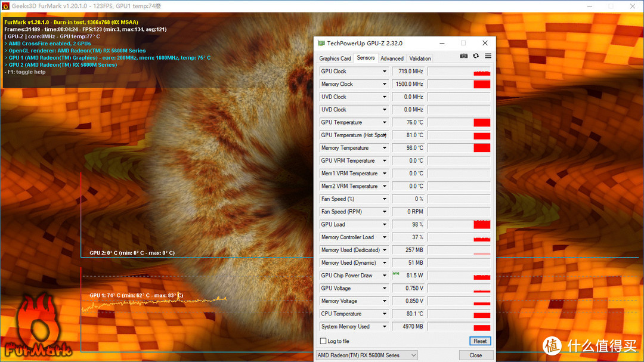Switch to the Graphics Card tab
Image resolution: width=644 pixels, height=362 pixels.
click(335, 58)
